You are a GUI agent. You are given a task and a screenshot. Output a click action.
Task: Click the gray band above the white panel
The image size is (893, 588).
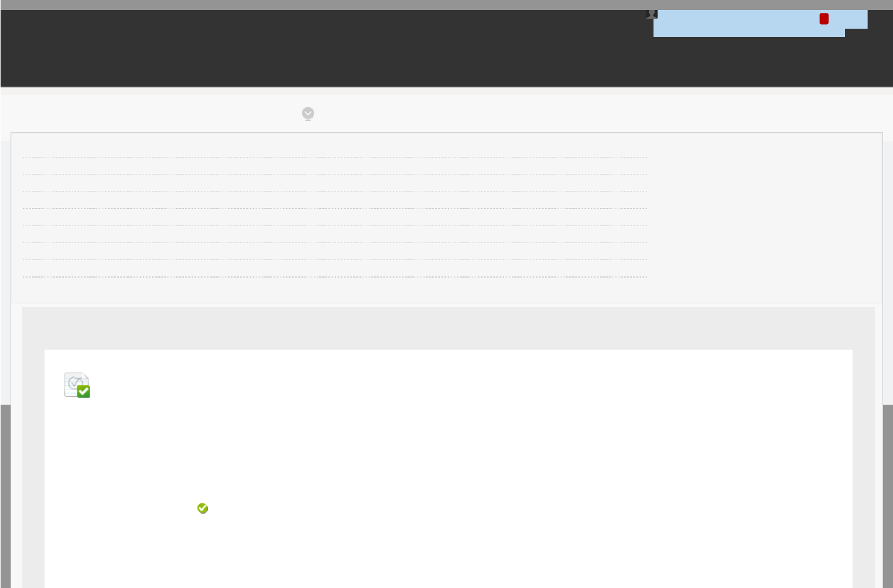pos(448,328)
